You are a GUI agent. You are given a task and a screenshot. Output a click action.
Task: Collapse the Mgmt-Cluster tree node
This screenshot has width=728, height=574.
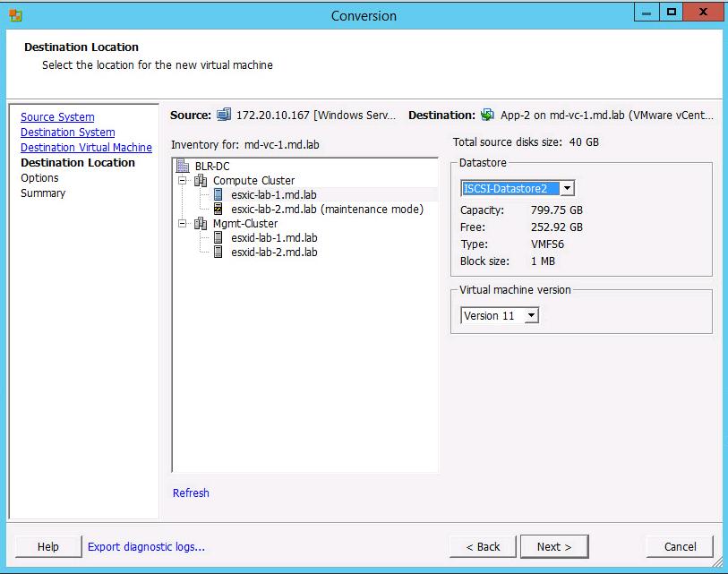pyautogui.click(x=183, y=223)
